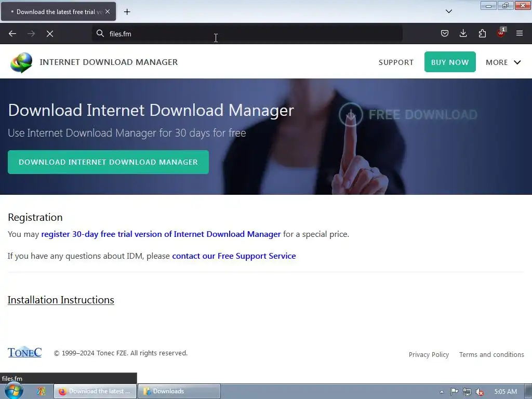Click the uBlock Origin extension icon

coord(501,33)
